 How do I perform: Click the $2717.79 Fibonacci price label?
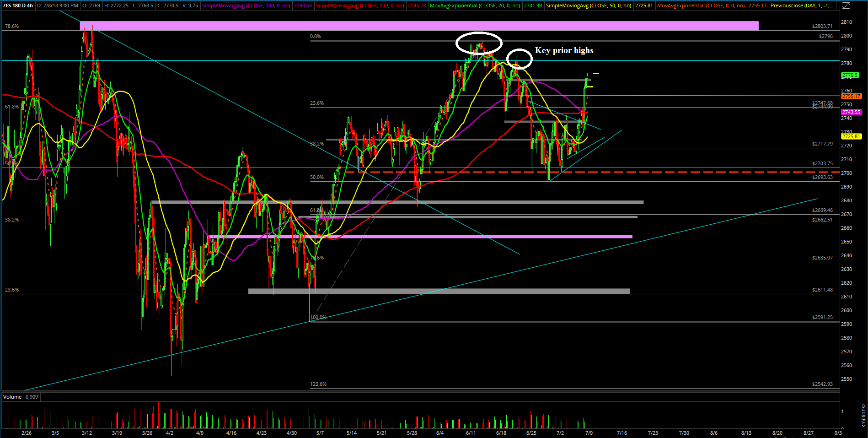[822, 144]
